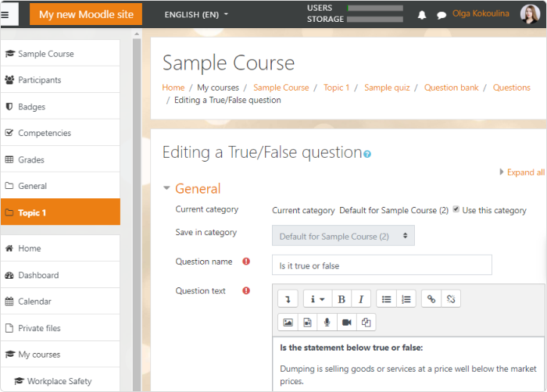Go to Home in the sidebar
Viewport: 547px width, 392px height.
[x=60, y=248]
